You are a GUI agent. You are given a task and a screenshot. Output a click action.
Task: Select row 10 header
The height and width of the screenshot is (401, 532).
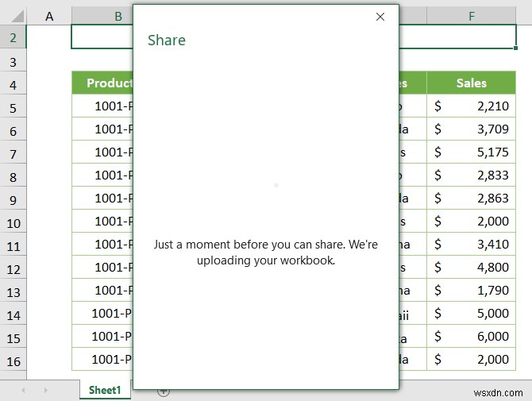[x=13, y=222]
